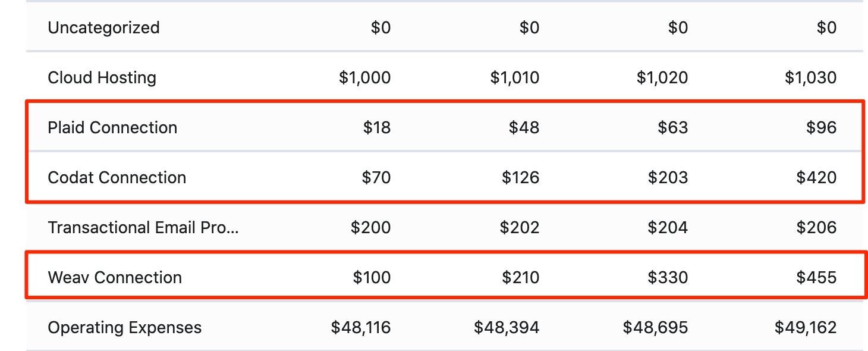868x351 pixels.
Task: Select the Uncategorized row label
Action: click(103, 28)
